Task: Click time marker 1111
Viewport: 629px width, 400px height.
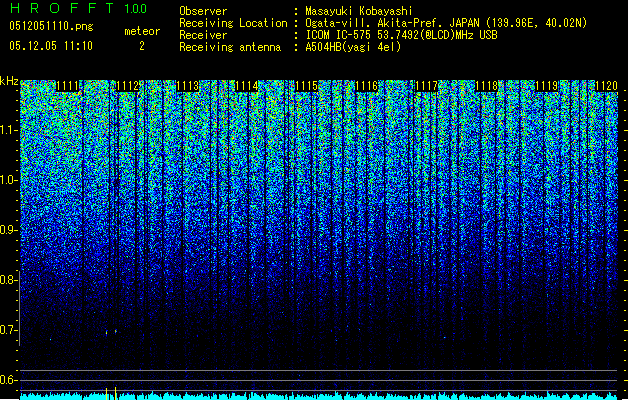Action: [x=67, y=86]
